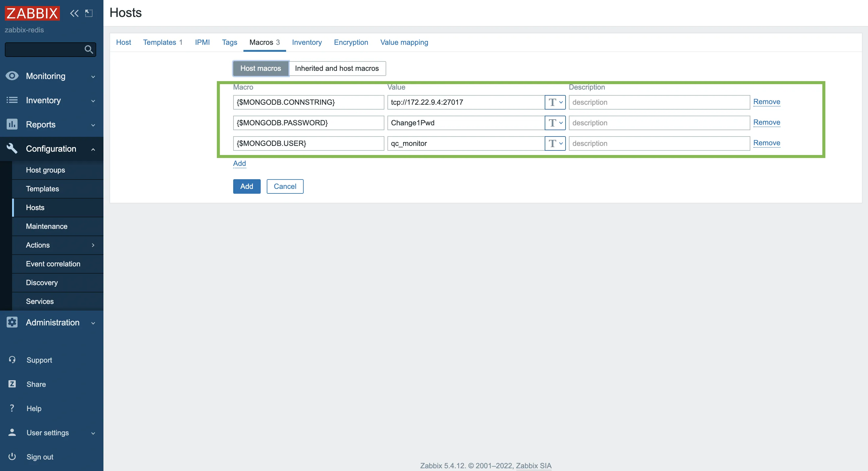Viewport: 868px width, 471px height.
Task: Open the Encryption tab
Action: 351,42
